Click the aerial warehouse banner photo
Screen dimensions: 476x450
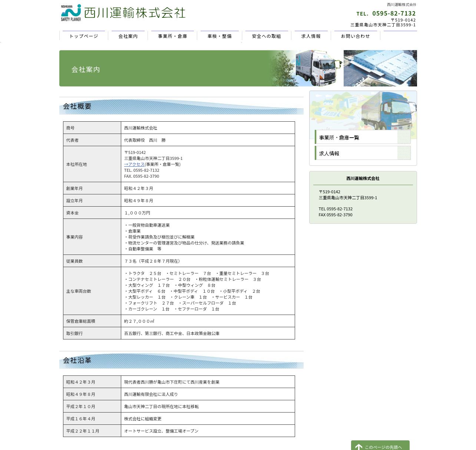[380, 68]
